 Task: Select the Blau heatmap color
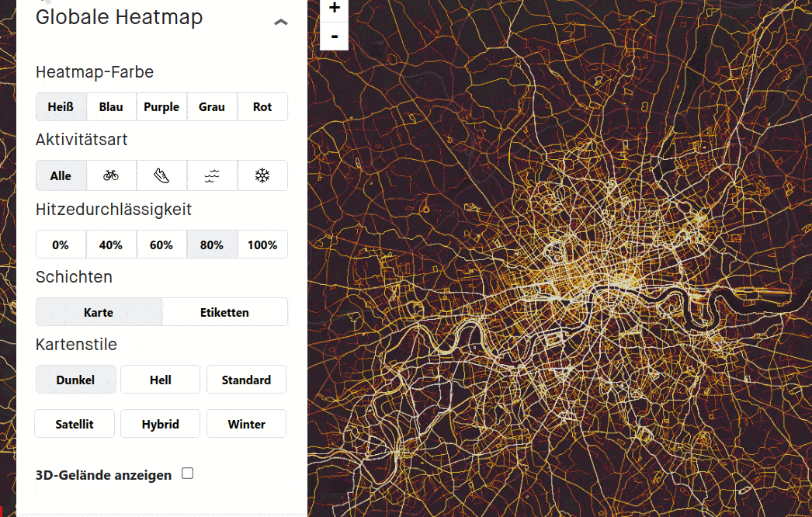click(x=111, y=106)
